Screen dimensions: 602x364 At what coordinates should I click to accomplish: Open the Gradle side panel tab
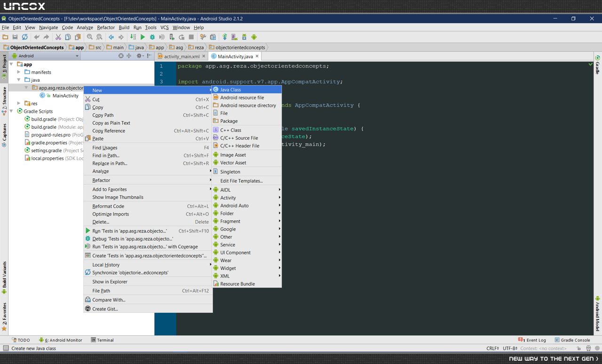[598, 65]
